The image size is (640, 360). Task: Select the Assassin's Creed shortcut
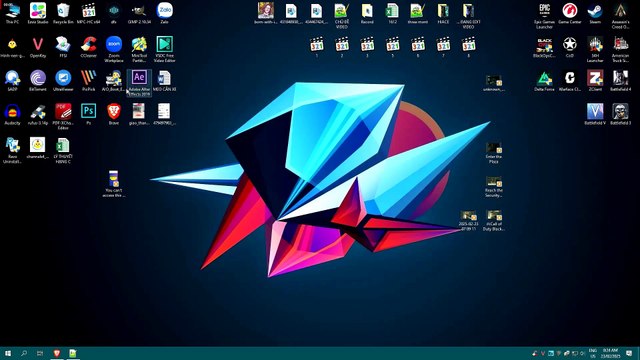[x=620, y=16]
